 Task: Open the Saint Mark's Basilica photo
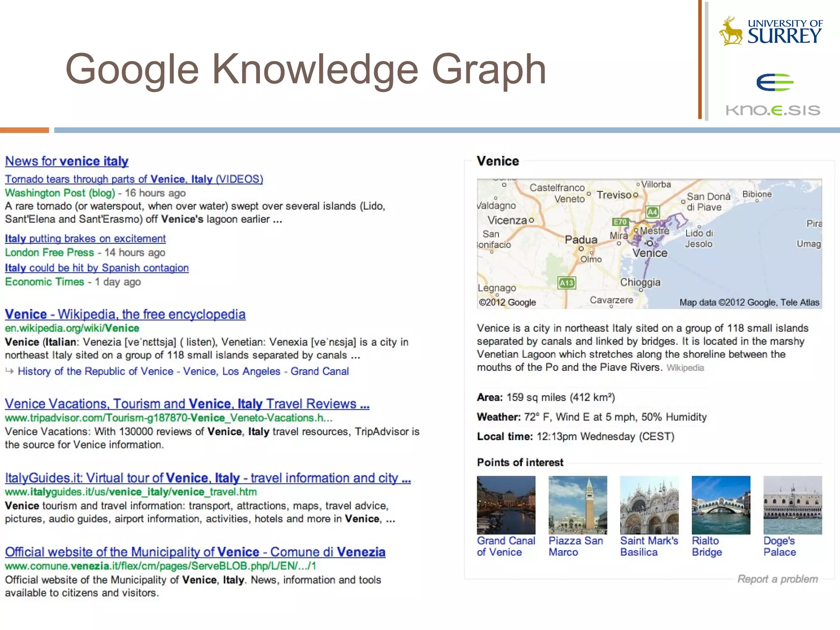pos(649,505)
